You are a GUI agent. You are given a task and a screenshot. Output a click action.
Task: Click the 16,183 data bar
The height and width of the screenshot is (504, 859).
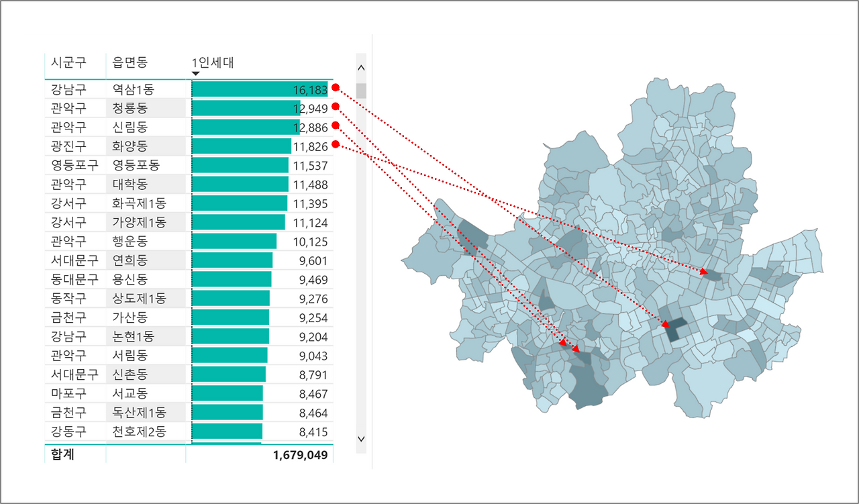pos(260,89)
